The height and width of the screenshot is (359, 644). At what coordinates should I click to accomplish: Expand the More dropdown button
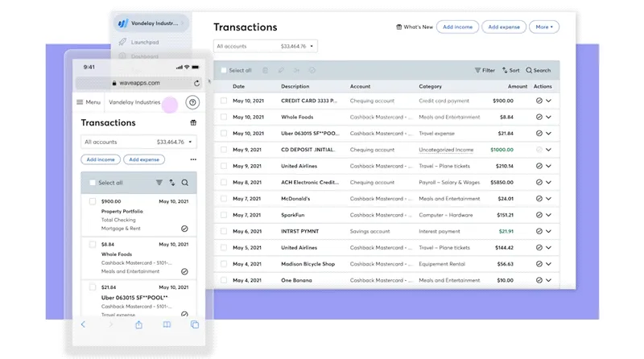[x=545, y=27]
